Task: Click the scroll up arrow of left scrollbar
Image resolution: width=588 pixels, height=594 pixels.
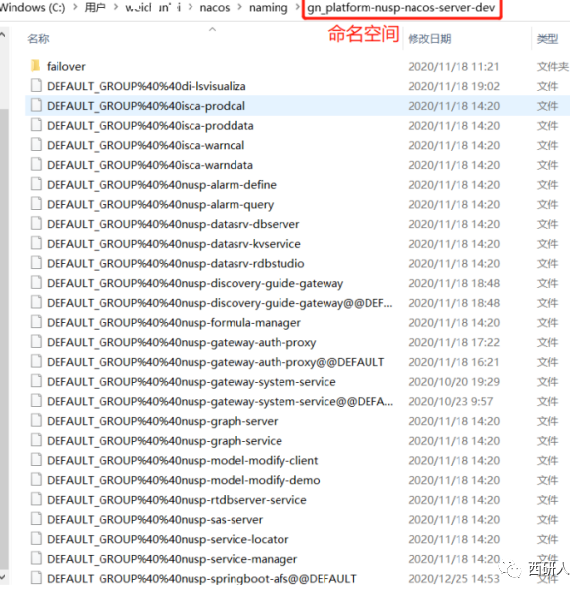Action: tap(3, 35)
